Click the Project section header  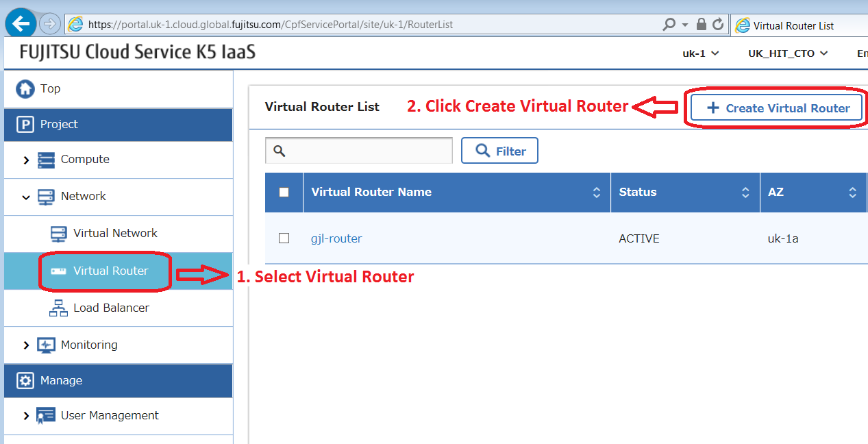(x=119, y=125)
